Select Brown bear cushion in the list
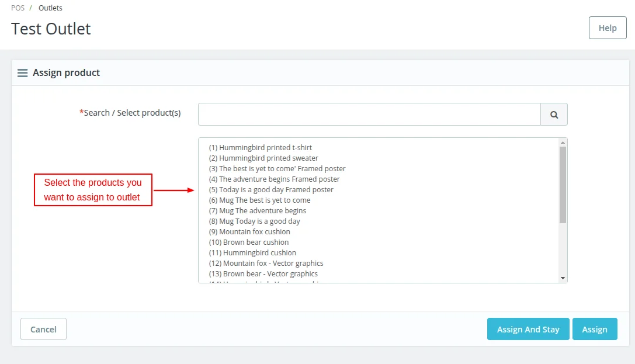The height and width of the screenshot is (364, 635). click(248, 242)
